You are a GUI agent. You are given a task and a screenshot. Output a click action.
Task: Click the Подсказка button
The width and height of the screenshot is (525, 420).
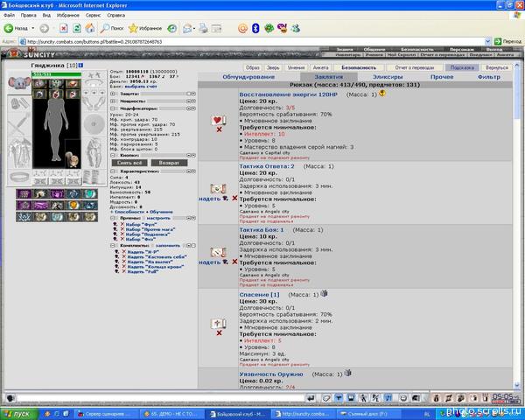point(462,67)
